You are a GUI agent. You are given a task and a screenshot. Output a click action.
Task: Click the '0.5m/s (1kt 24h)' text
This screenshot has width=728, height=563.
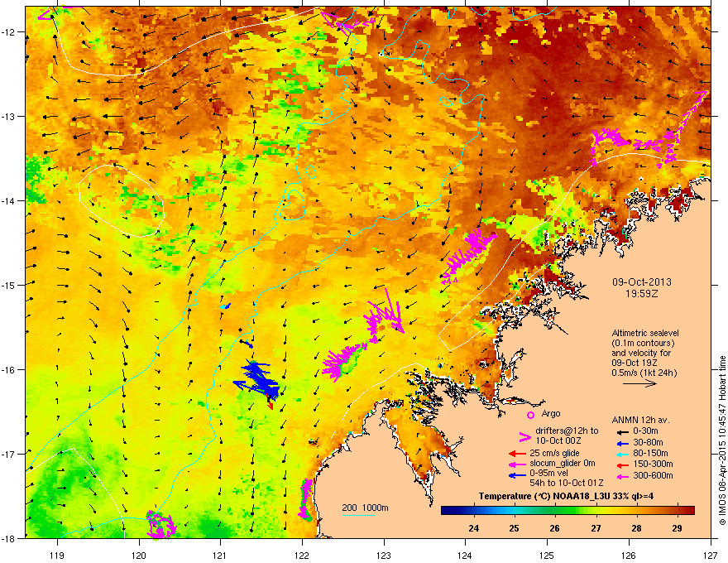644,373
